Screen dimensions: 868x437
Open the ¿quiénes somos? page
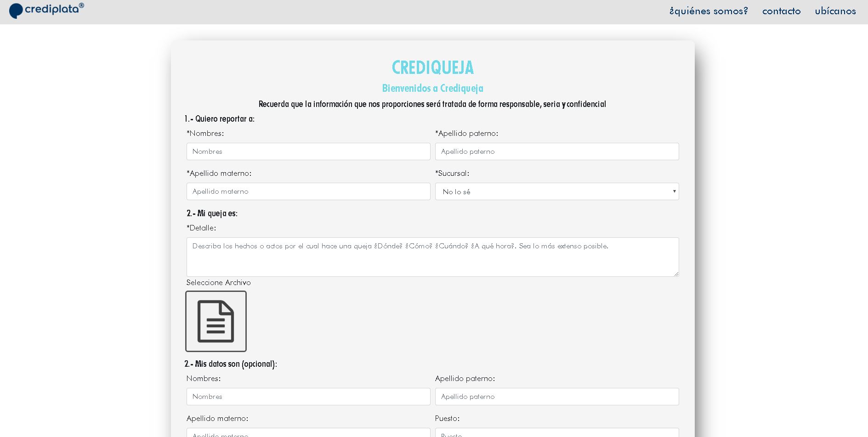pyautogui.click(x=709, y=11)
